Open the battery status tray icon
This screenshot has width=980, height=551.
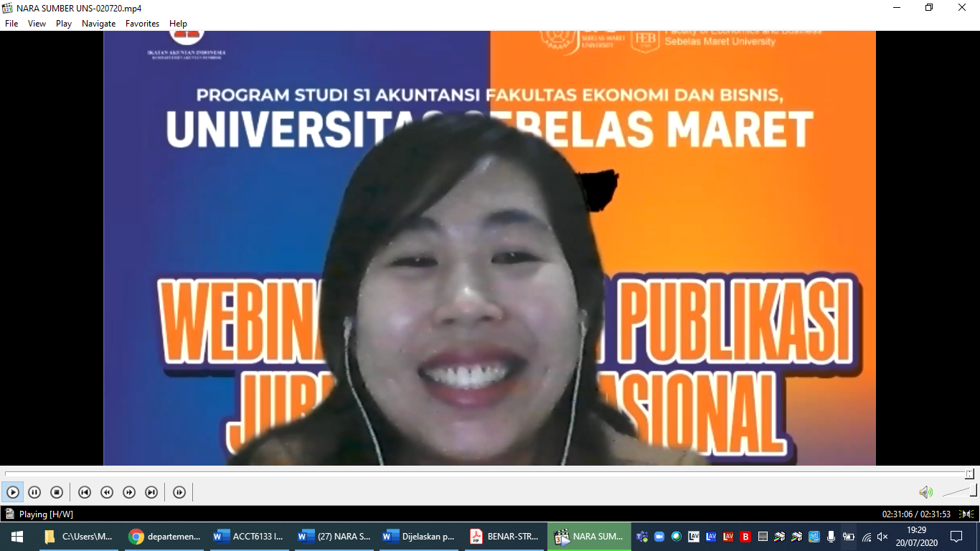(849, 537)
